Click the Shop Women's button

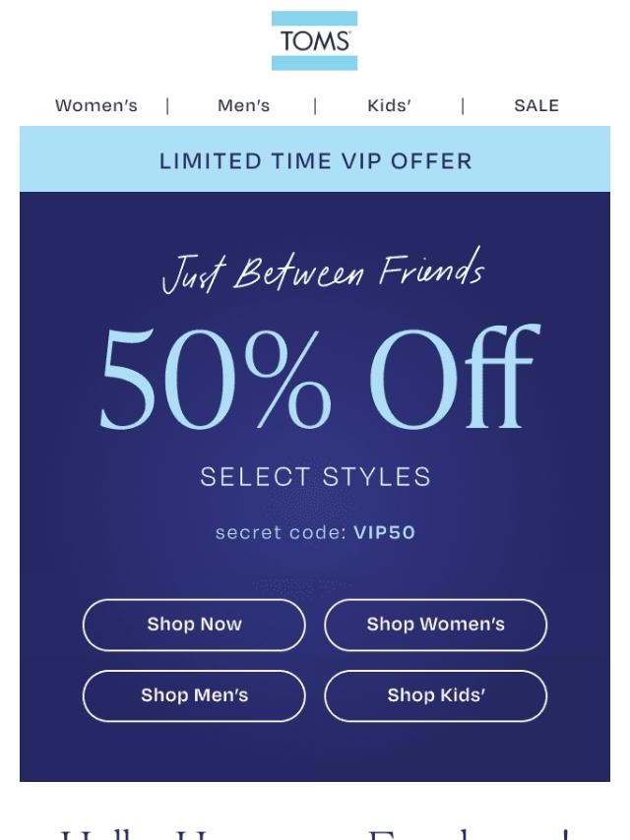point(435,625)
